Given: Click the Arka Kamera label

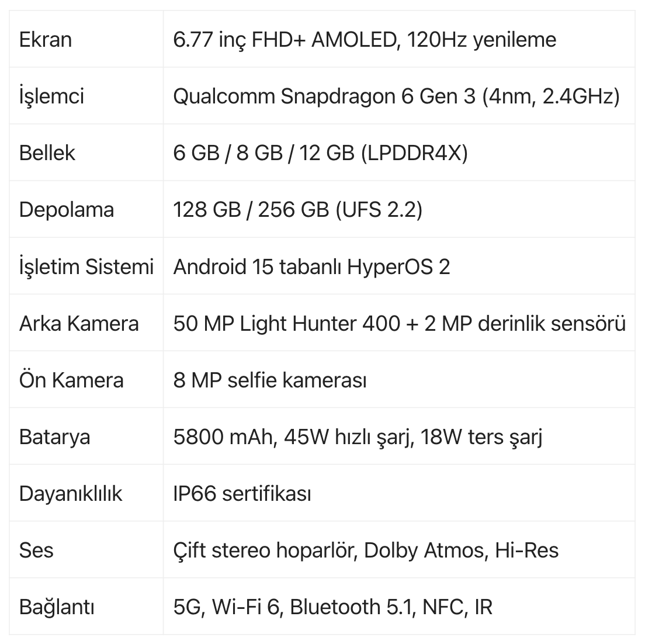Looking at the screenshot, I should click(x=79, y=323).
